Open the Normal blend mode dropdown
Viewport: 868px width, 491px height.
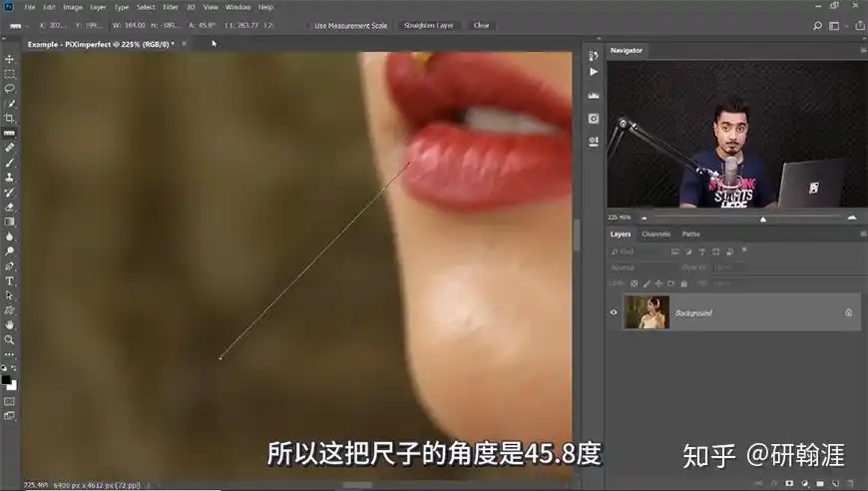pos(643,267)
